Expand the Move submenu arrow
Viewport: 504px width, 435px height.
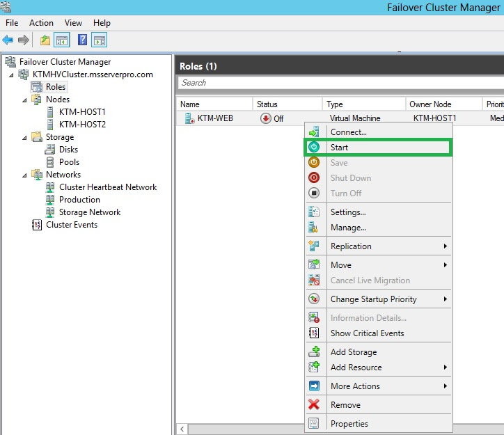coord(446,264)
